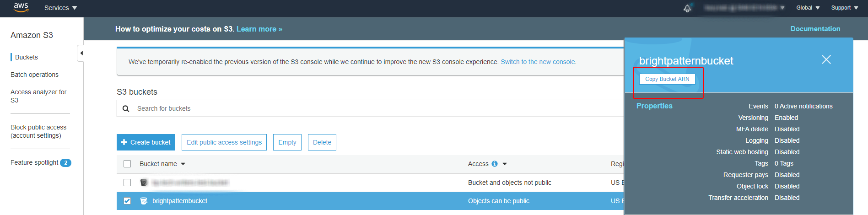Screen dimensions: 868x215
Task: Open the notifications bell icon
Action: (x=687, y=8)
